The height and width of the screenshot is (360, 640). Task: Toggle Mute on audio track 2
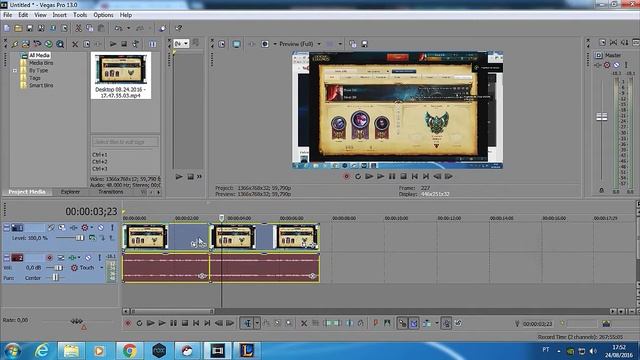click(88, 258)
